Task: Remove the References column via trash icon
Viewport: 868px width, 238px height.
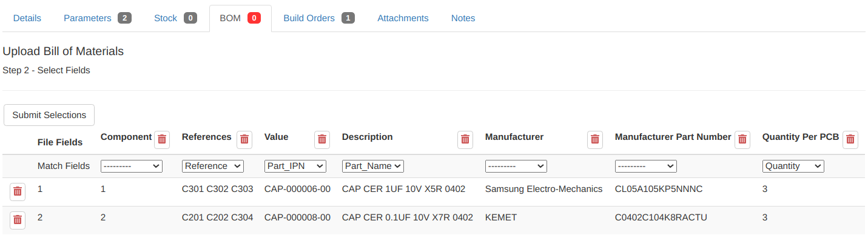Action: pos(244,139)
